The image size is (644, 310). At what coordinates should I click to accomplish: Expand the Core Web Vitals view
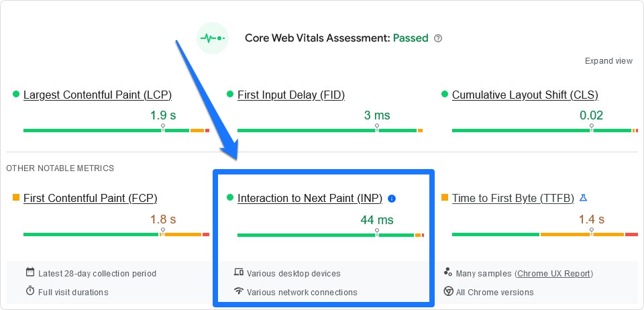608,61
